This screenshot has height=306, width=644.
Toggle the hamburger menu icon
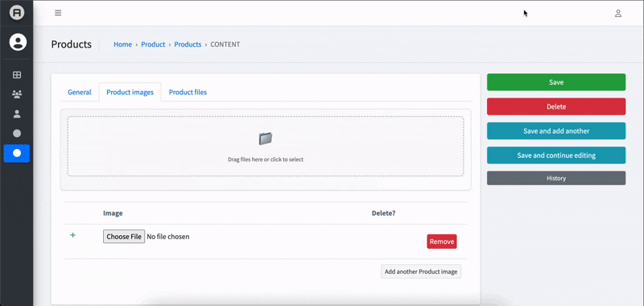(x=58, y=13)
